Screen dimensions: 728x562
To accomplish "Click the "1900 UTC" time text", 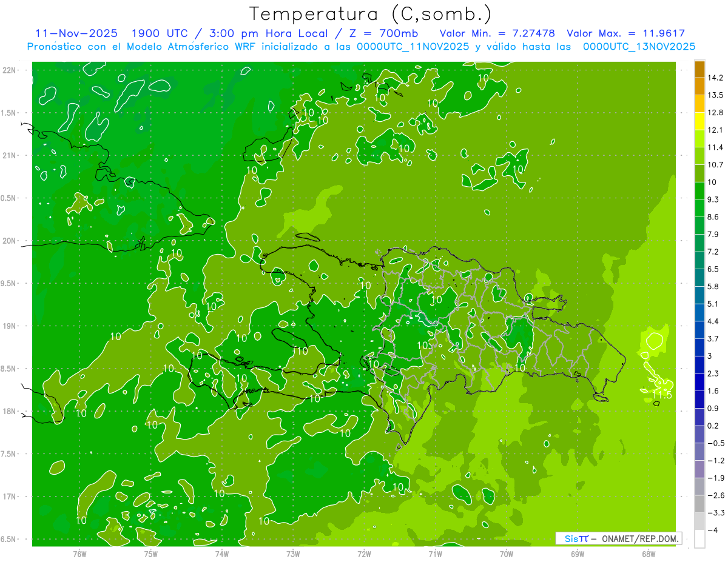I will (159, 33).
